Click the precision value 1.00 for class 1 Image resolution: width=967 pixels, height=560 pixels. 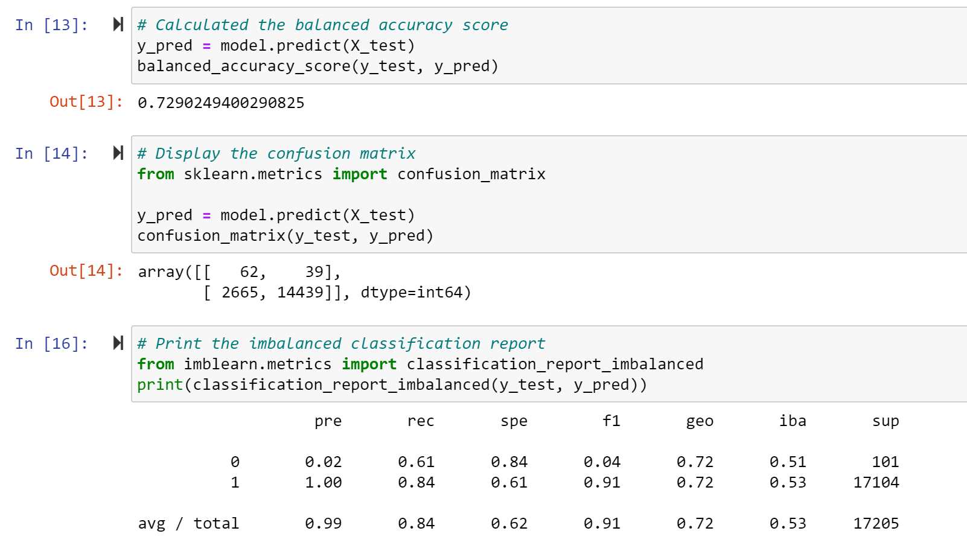(323, 482)
